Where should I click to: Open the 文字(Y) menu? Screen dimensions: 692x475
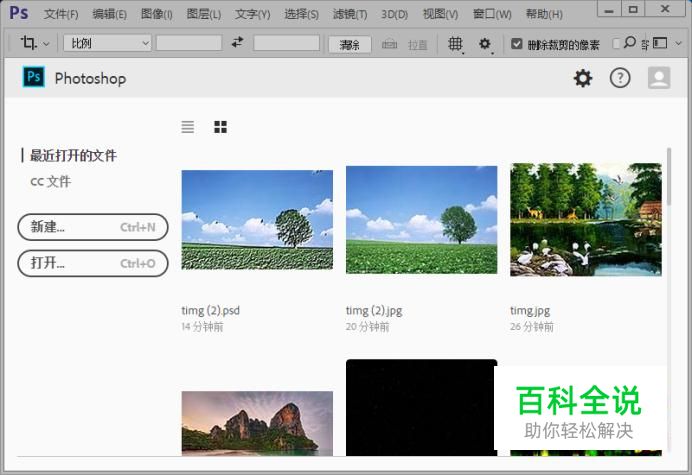click(x=252, y=14)
